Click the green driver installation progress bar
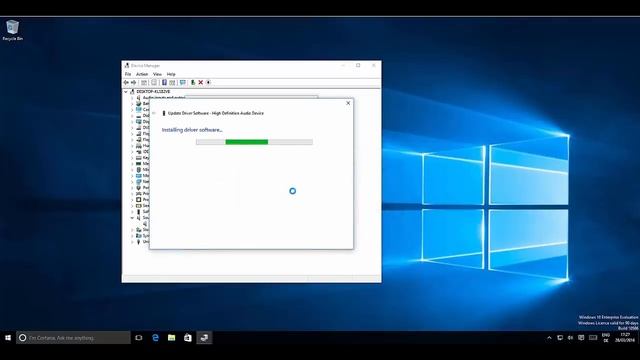Screen dimensions: 640x360 (x=254, y=142)
